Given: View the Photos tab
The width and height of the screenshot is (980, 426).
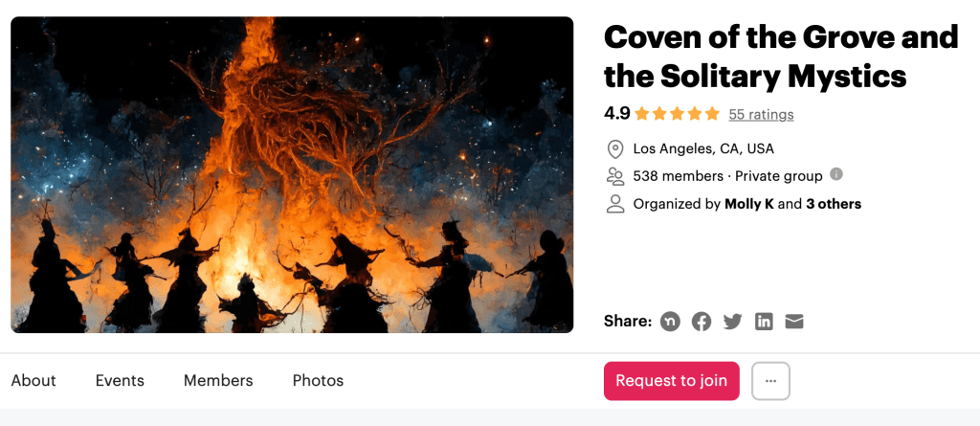Looking at the screenshot, I should pyautogui.click(x=318, y=381).
